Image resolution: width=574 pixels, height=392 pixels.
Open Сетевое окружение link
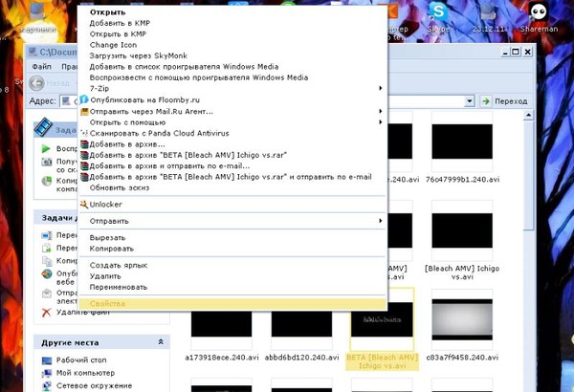coord(94,385)
